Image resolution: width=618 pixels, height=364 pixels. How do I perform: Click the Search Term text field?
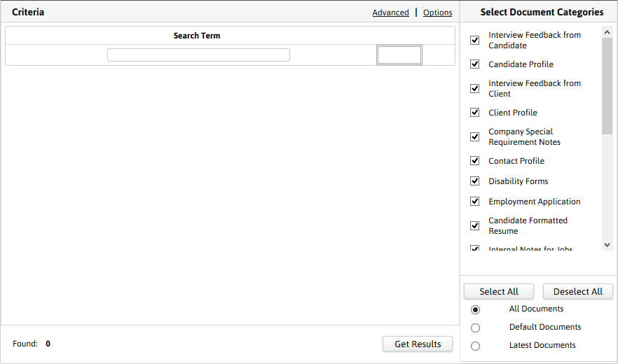click(x=198, y=55)
